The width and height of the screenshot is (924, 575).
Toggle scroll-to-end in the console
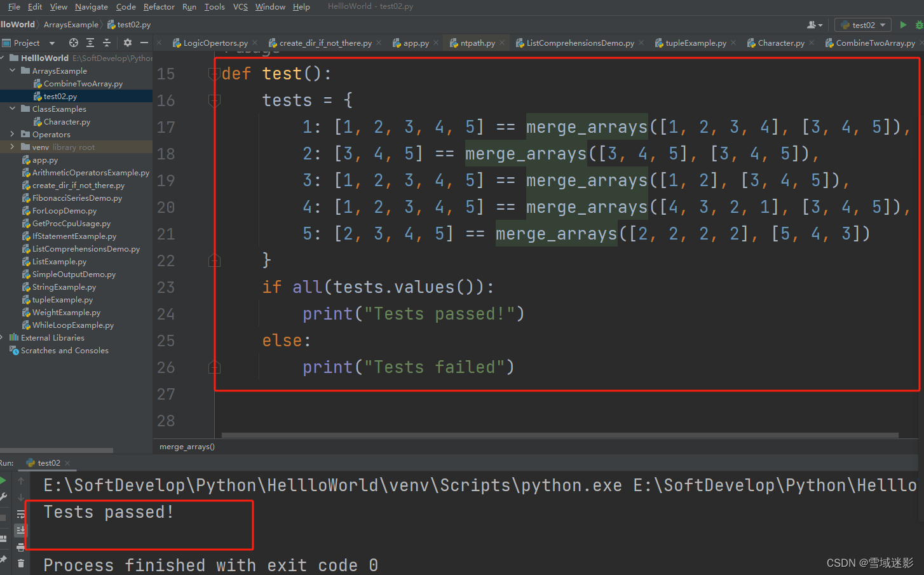(21, 529)
